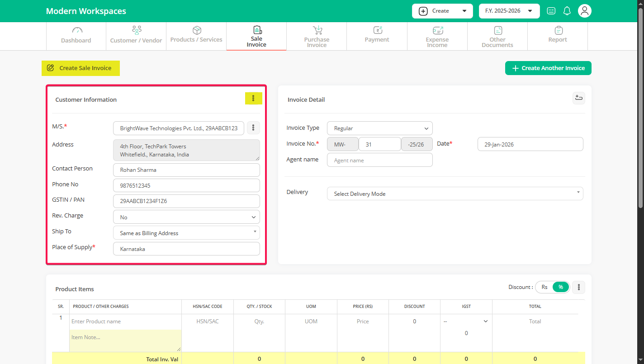
Task: Click the Create button in header
Action: coord(442,11)
